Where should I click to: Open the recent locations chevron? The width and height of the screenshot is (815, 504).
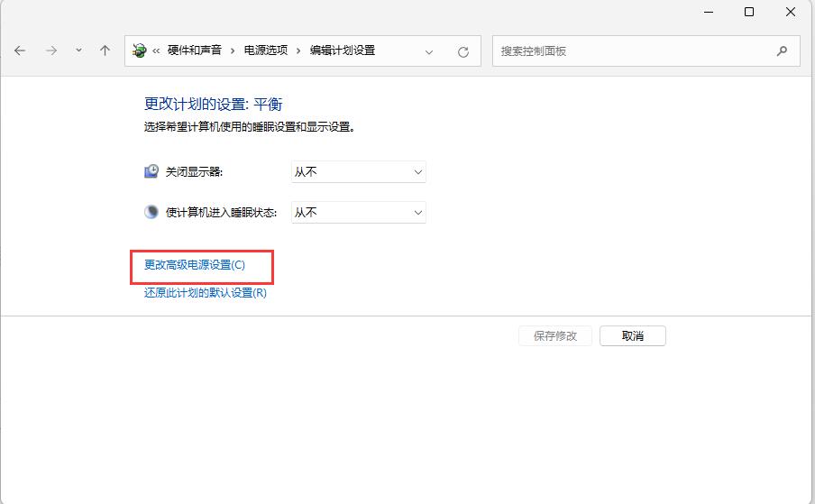78,51
